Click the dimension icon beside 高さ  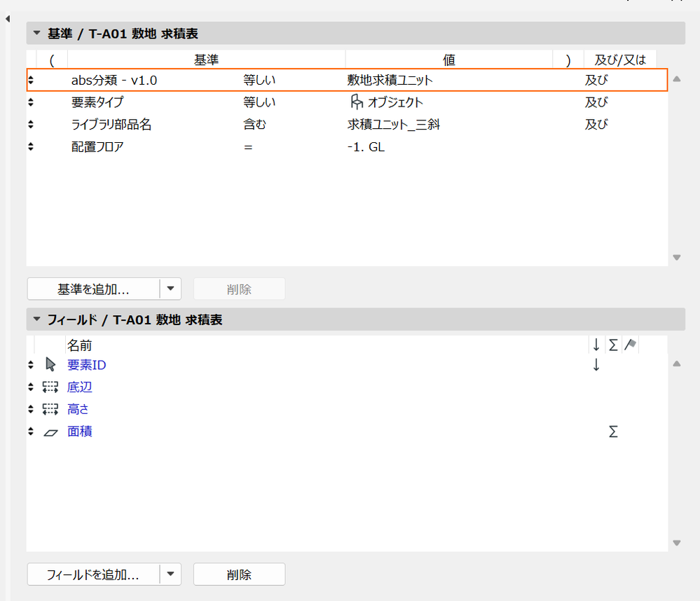[50, 408]
